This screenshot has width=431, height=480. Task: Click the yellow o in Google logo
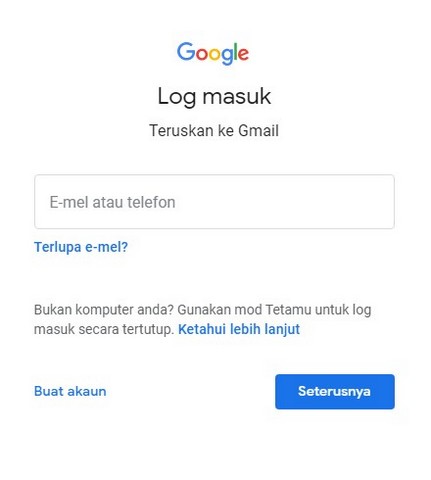pyautogui.click(x=215, y=54)
